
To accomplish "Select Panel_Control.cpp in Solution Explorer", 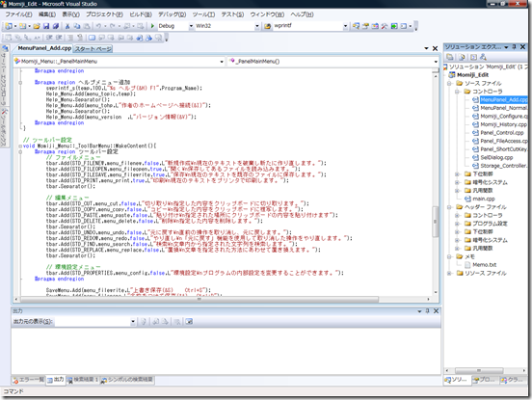I will (x=502, y=133).
